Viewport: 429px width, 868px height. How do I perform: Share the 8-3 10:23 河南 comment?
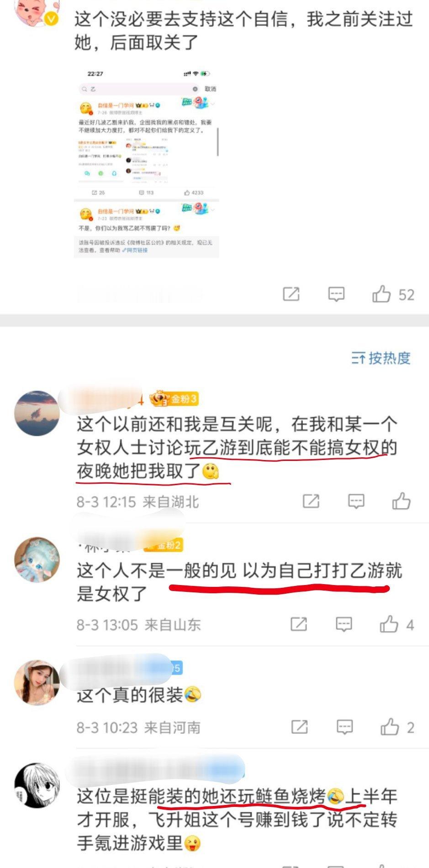pyautogui.click(x=299, y=727)
